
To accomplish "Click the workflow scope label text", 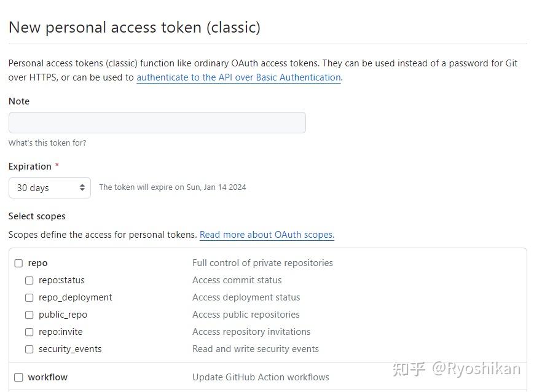I will [47, 377].
